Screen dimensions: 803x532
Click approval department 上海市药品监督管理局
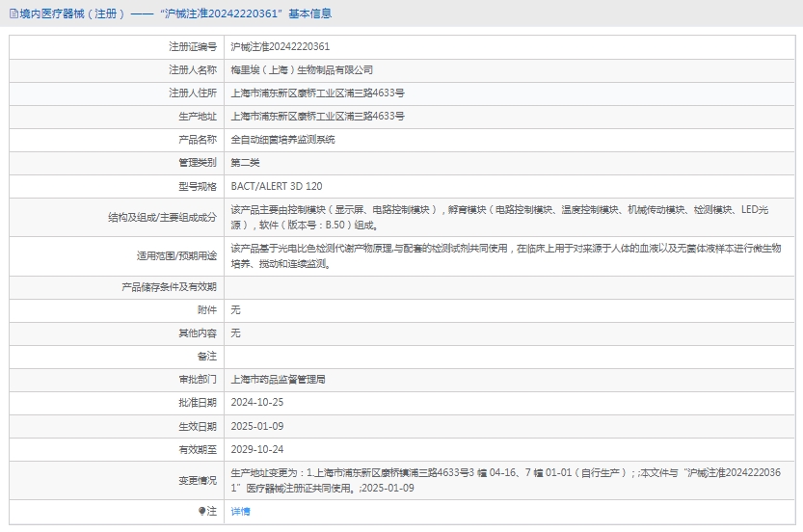(278, 380)
